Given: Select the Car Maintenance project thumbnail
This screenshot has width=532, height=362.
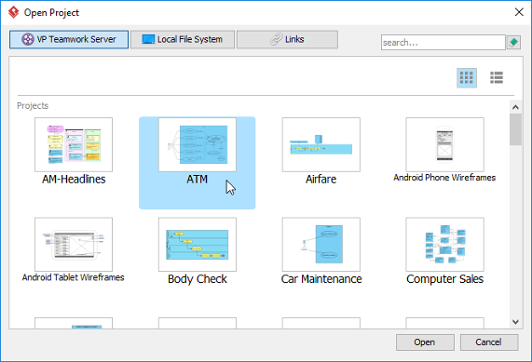Looking at the screenshot, I should coord(321,244).
